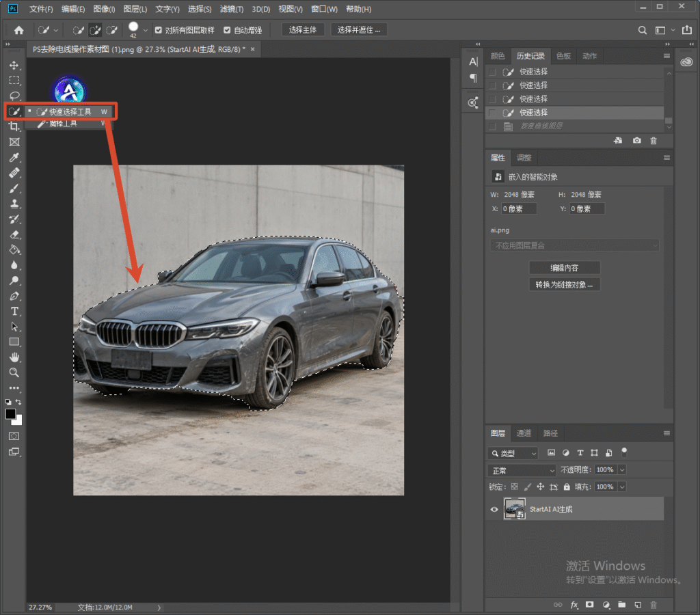Toggle 对所有图层取样 checkbox
Screen dimensions: 700x615
159,30
